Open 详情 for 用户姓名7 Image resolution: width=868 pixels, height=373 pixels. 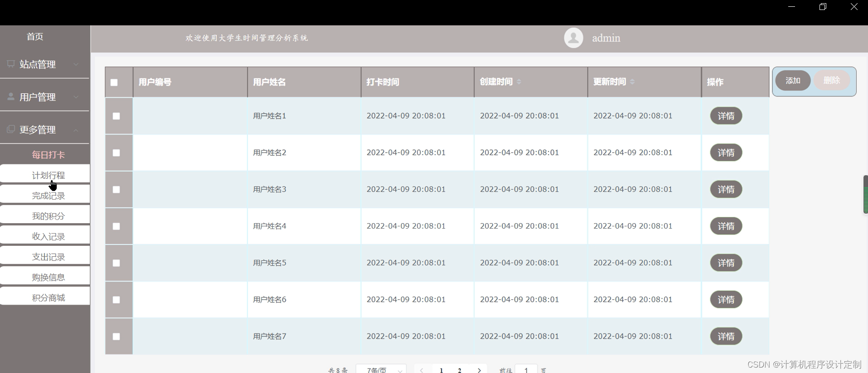726,336
